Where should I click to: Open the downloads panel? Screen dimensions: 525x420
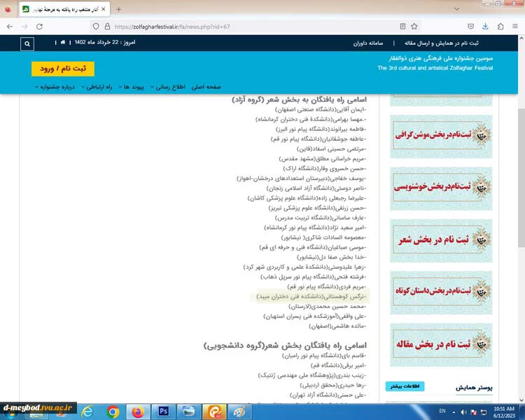coord(485,27)
